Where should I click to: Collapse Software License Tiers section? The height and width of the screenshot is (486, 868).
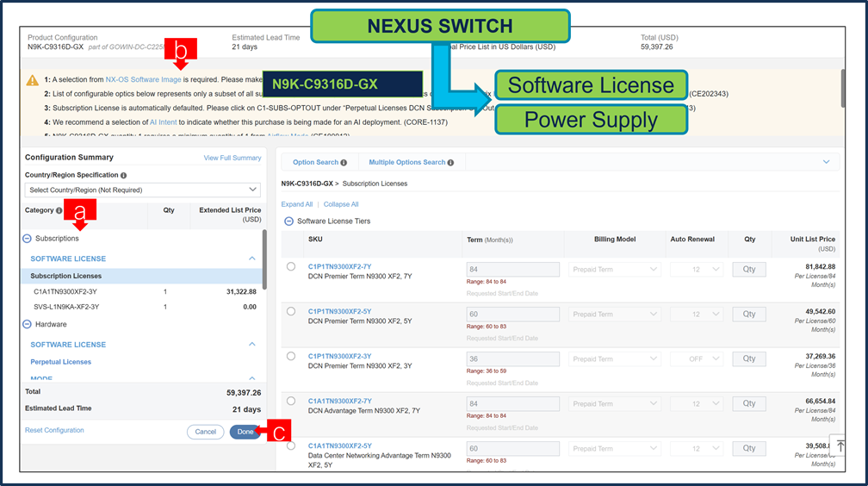click(289, 221)
